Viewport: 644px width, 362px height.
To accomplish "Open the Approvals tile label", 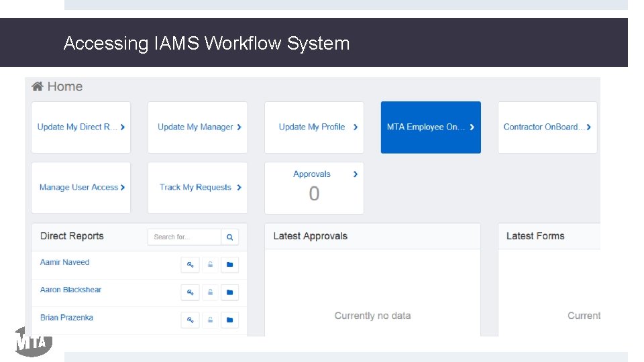I will pos(312,174).
